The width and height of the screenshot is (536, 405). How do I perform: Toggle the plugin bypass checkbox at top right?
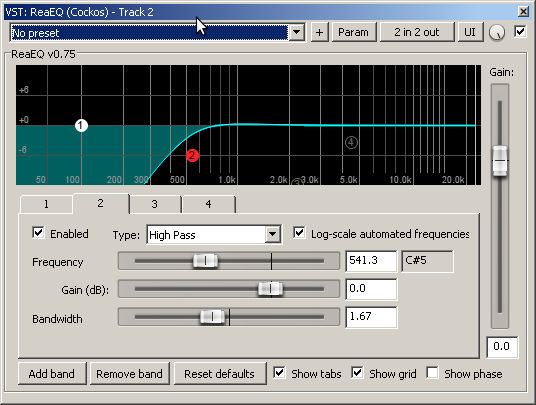click(x=520, y=32)
